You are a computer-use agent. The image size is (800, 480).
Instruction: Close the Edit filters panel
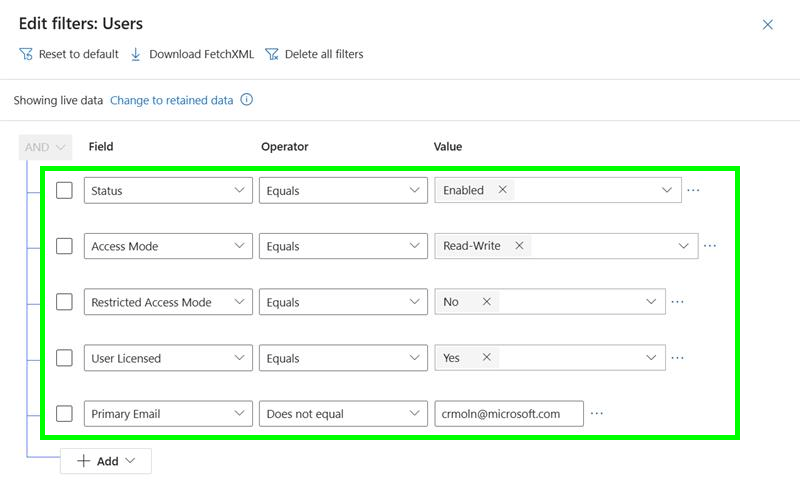tap(768, 24)
